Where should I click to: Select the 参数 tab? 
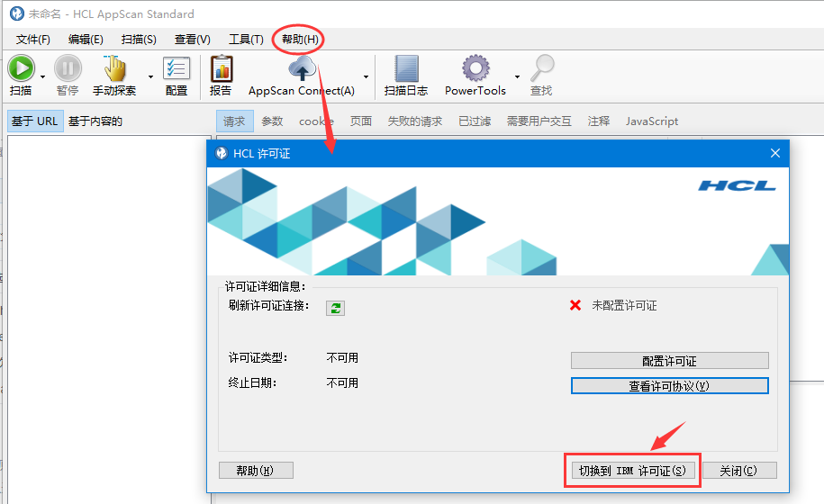pyautogui.click(x=272, y=121)
